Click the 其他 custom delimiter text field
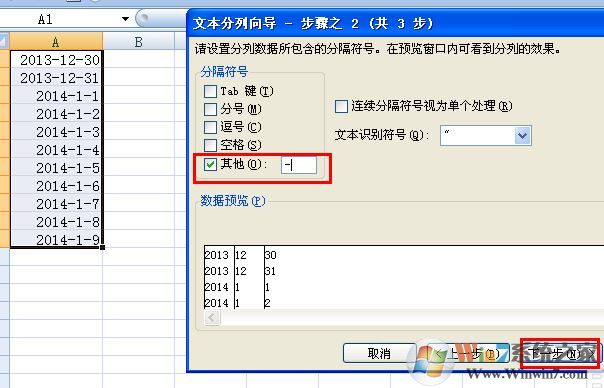The image size is (604, 388). [299, 165]
